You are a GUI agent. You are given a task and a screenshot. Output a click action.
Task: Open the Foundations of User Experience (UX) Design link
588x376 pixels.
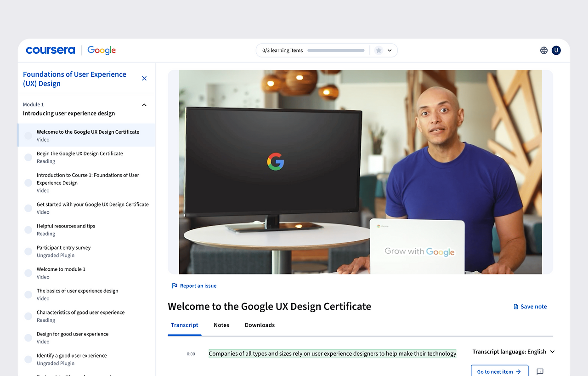pos(74,79)
